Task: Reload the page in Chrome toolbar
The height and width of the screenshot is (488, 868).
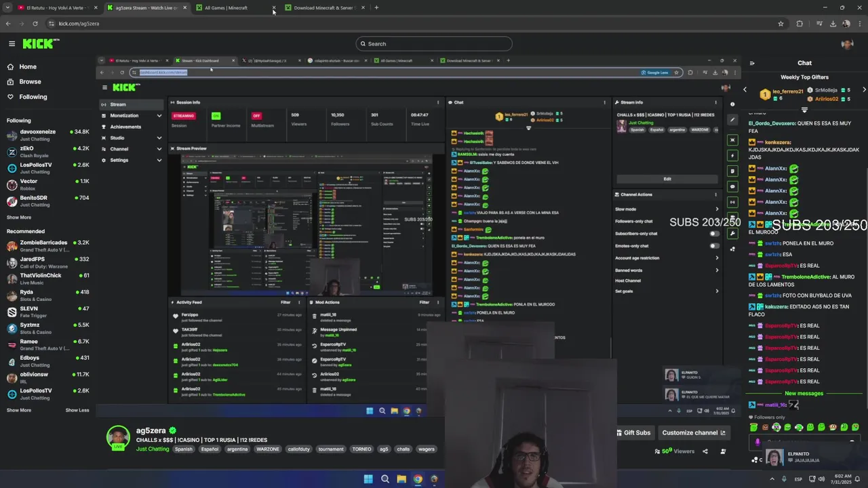Action: click(35, 24)
